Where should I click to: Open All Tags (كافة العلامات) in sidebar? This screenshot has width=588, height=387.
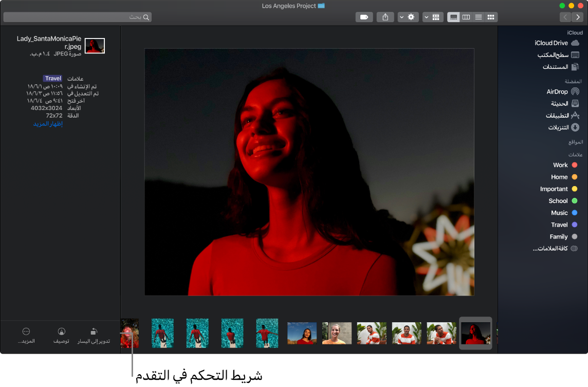[554, 248]
